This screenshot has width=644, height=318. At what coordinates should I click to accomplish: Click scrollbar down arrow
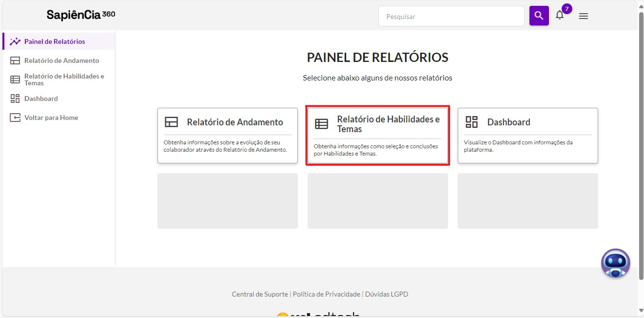pos(641,311)
